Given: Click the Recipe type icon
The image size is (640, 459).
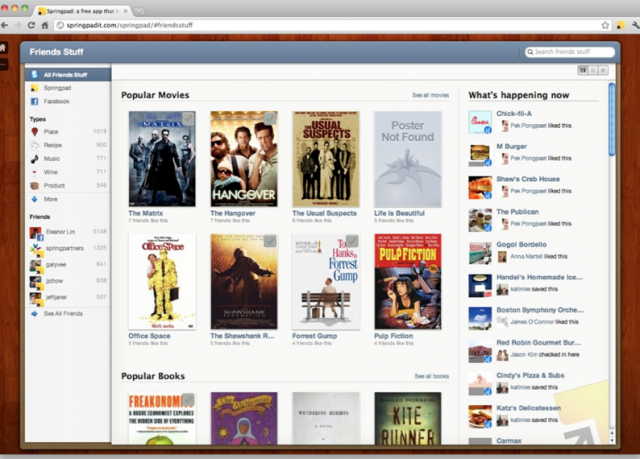Looking at the screenshot, I should [x=35, y=145].
